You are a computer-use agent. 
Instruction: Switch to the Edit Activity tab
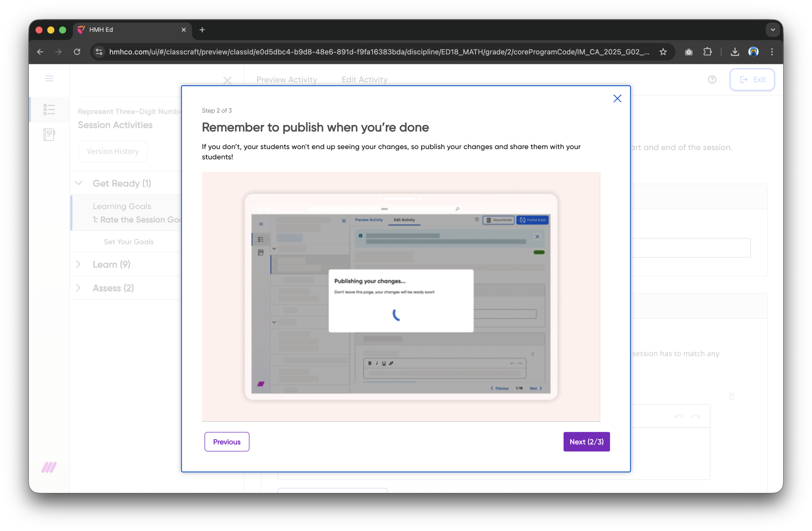point(364,80)
